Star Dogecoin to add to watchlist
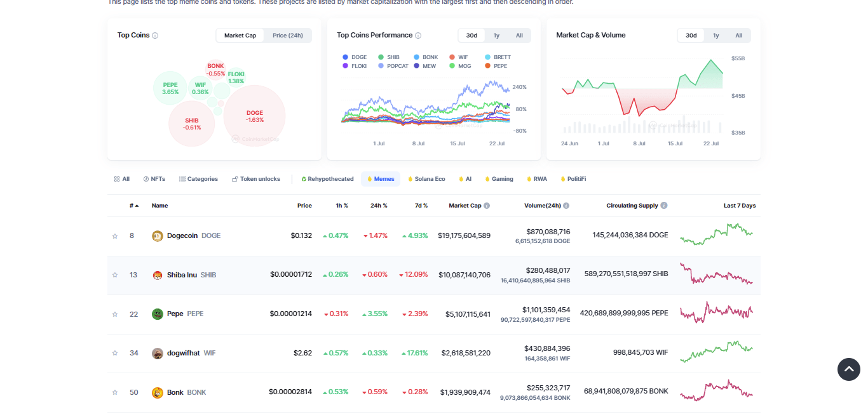 115,236
